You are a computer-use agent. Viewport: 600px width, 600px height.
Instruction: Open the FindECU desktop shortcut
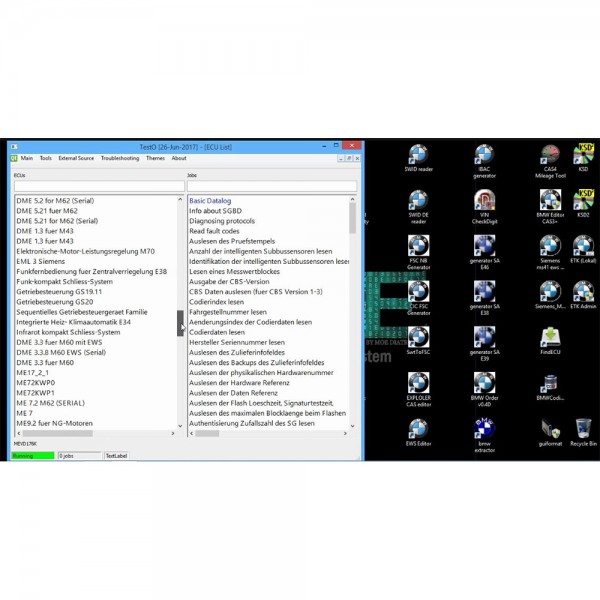point(549,337)
